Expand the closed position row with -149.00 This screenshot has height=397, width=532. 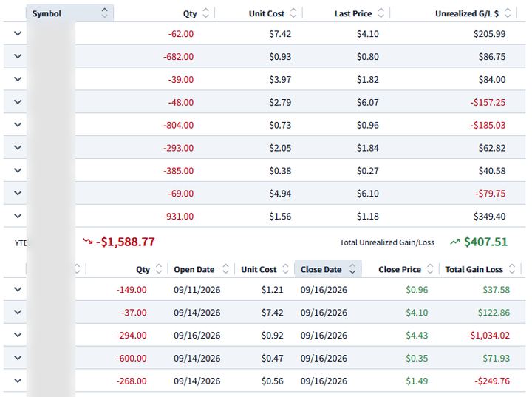coord(18,289)
